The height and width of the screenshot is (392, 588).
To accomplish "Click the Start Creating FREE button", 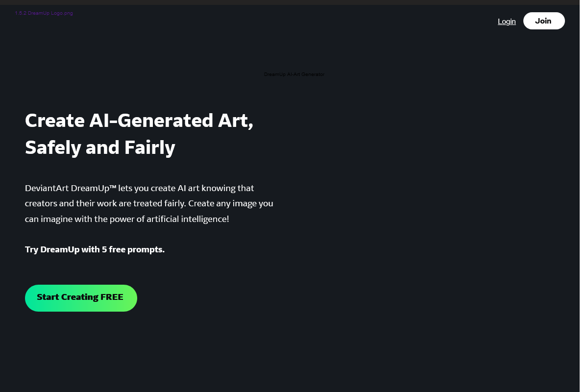I will point(81,297).
